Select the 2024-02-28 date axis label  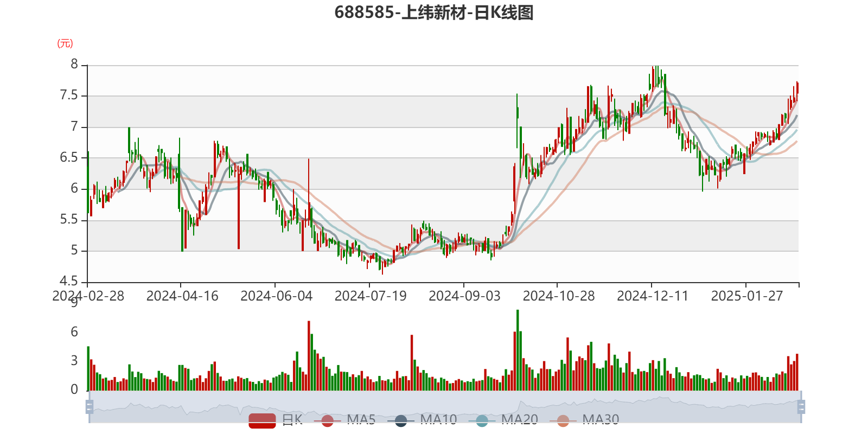click(x=88, y=296)
